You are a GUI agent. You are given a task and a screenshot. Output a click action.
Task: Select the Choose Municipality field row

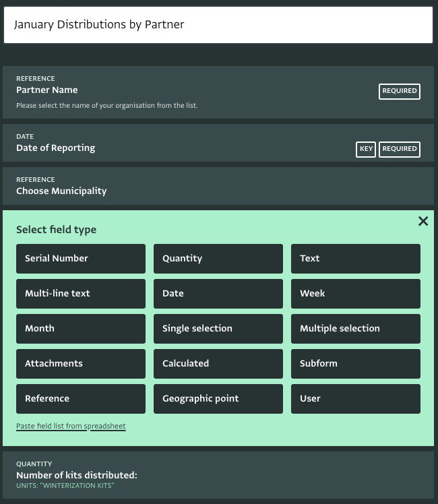(x=218, y=186)
